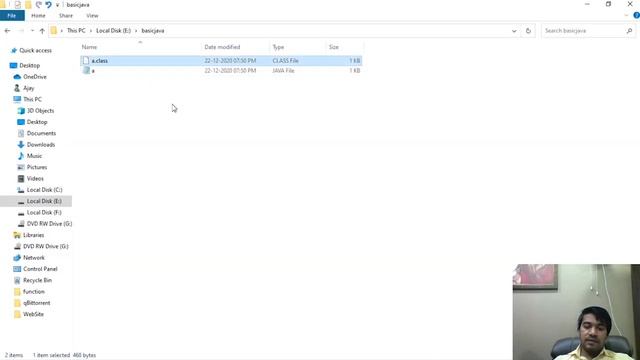Open Videos in the sidebar
640x360 pixels.
pos(35,179)
